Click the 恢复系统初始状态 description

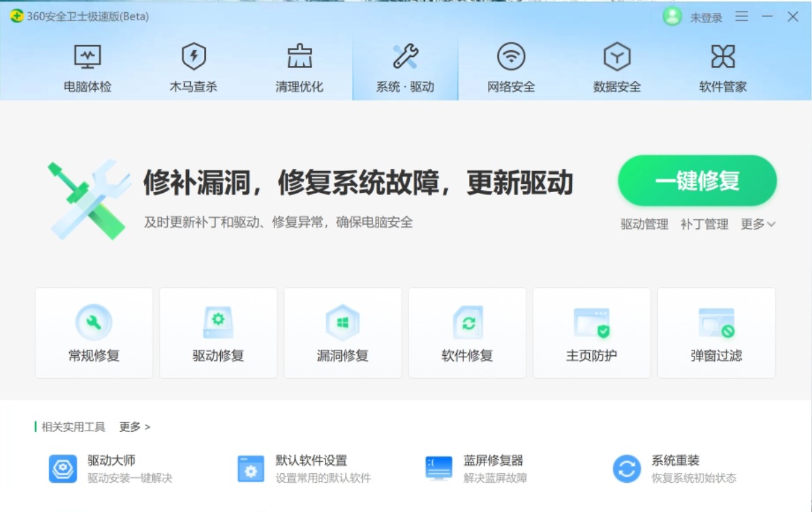click(x=694, y=478)
